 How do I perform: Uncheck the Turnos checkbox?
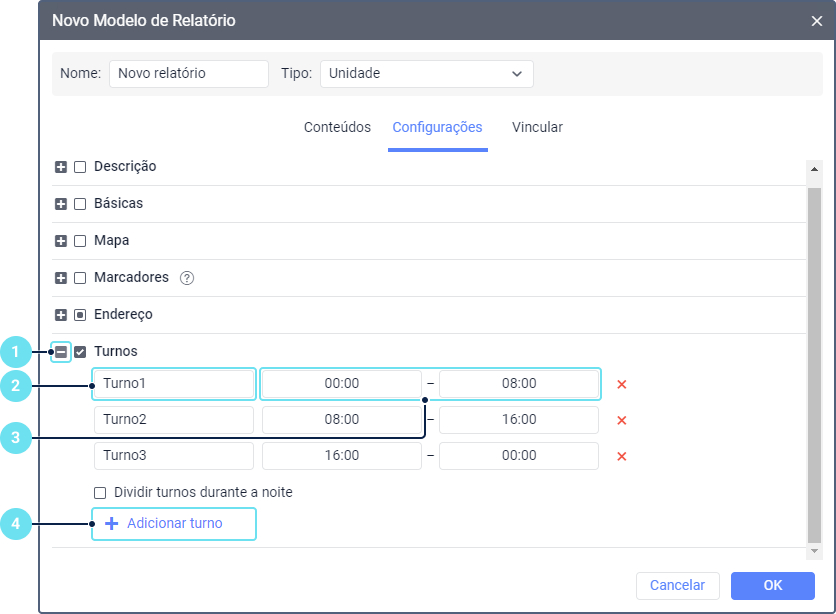coord(80,352)
